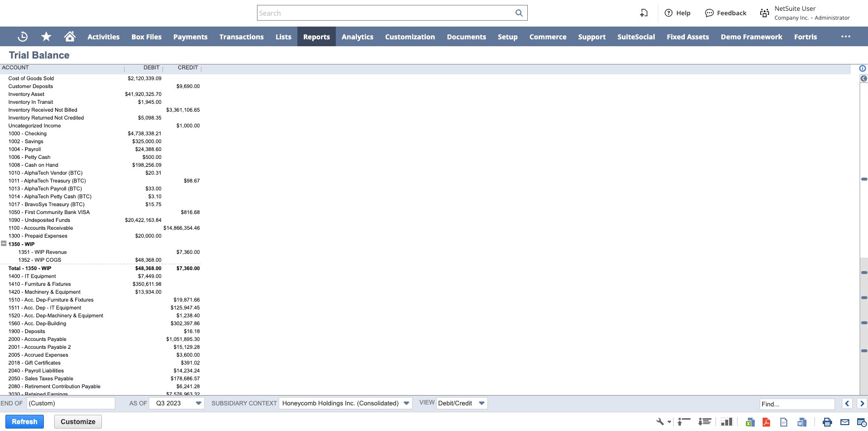Screen dimensions: 868x431
Task: Print the Trial Balance report
Action: point(827,422)
